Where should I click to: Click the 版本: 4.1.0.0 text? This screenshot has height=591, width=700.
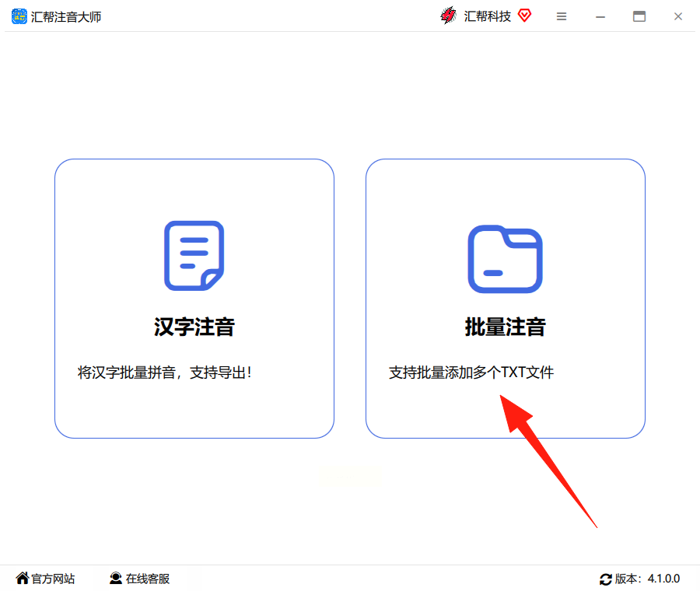point(647,579)
